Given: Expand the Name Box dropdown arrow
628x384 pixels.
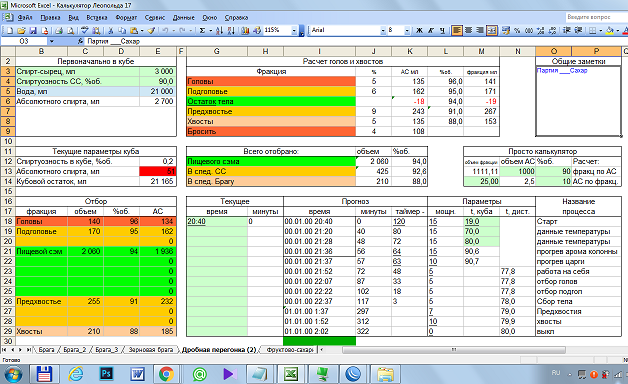Looking at the screenshot, I should [x=52, y=41].
